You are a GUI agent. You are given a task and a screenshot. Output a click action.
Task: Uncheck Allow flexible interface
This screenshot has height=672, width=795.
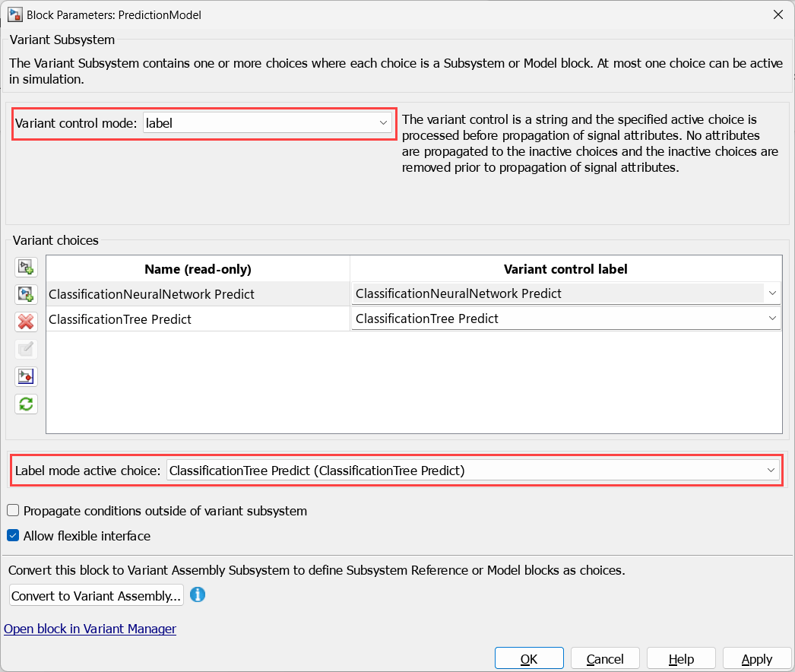pos(13,536)
